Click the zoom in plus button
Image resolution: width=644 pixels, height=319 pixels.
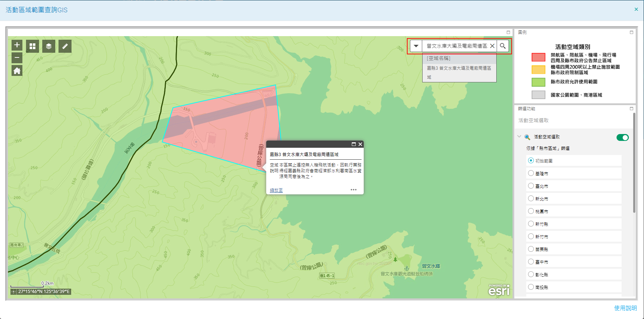coord(17,45)
